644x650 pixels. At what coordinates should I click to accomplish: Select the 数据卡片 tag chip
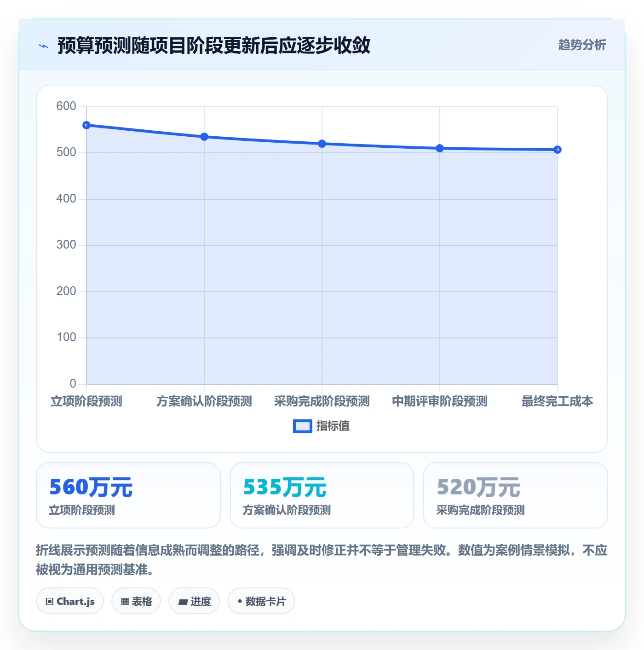261,601
